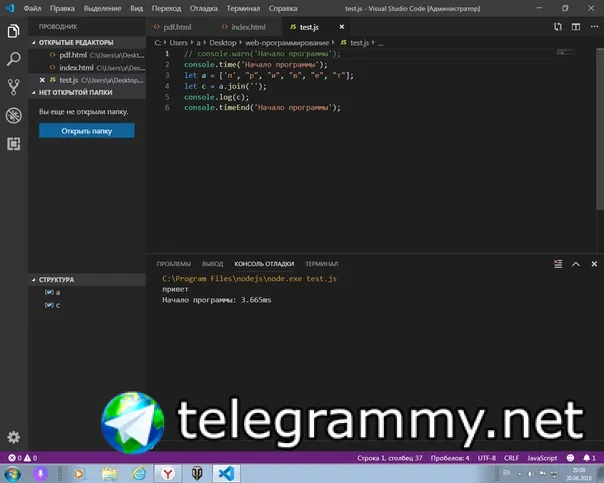Open the Справка menu
The image size is (604, 483).
click(x=283, y=8)
